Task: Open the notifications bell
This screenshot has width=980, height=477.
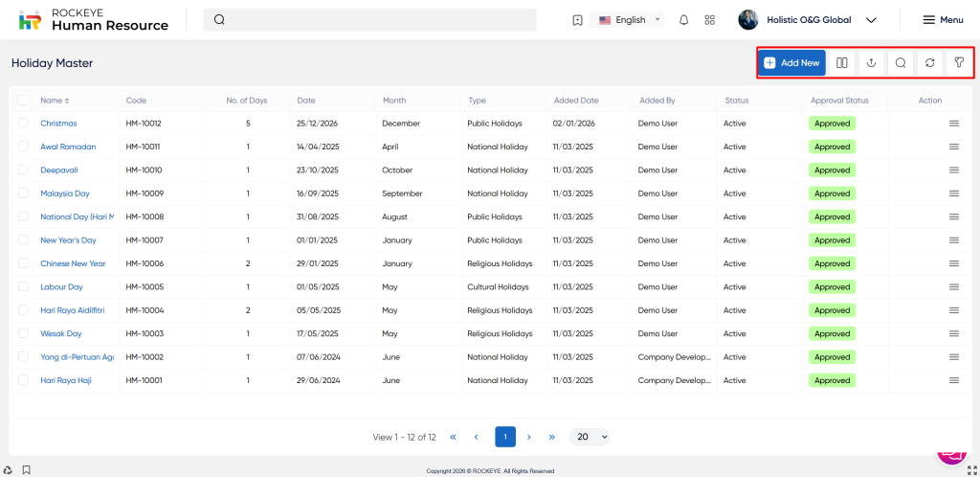Action: tap(683, 20)
